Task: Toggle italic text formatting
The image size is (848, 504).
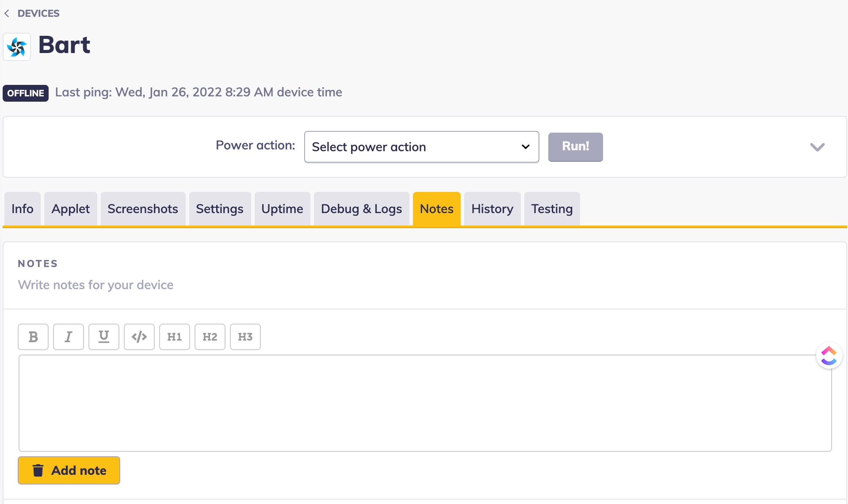Action: [69, 337]
